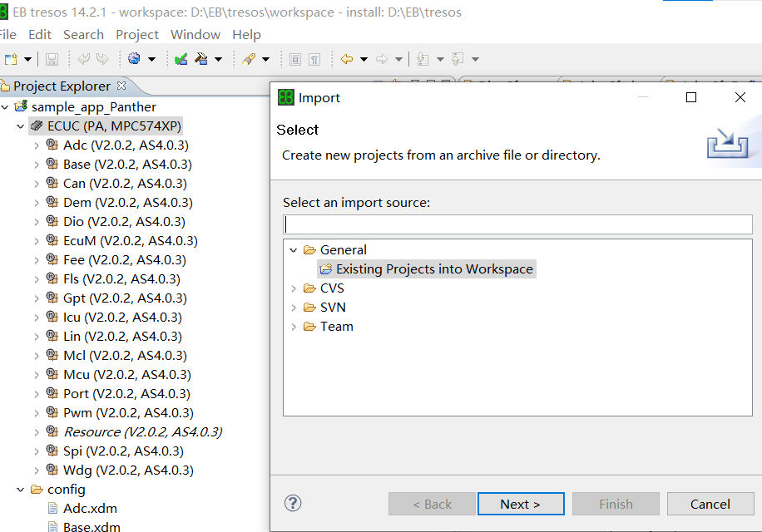Click the next annotation toolbar icon
762x532 pixels.
423,59
